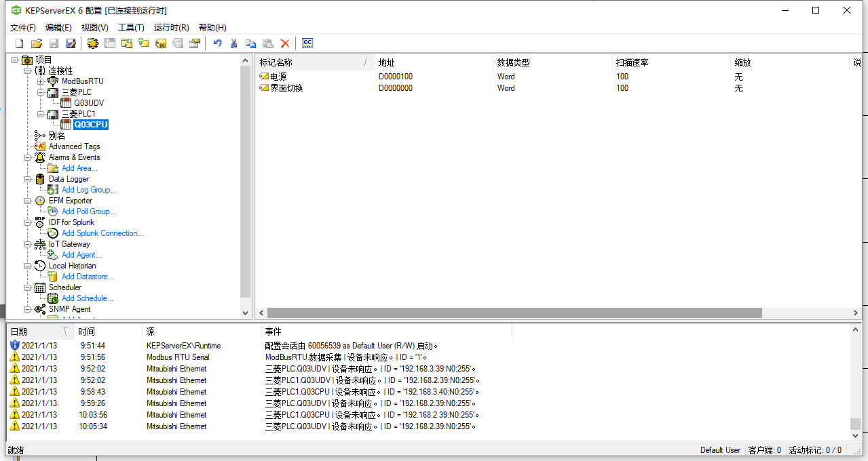868x461 pixels.
Task: Collapse the 连接性 tree node
Action: click(28, 71)
